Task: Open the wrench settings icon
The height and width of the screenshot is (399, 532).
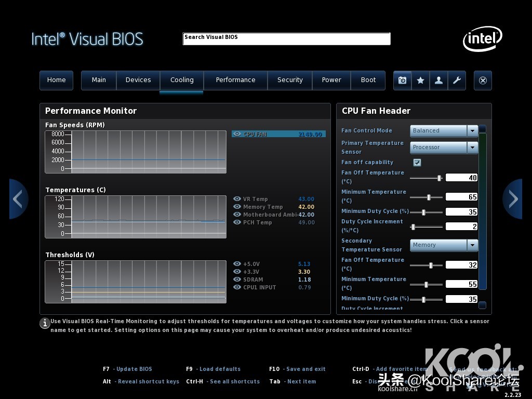Action: point(457,81)
